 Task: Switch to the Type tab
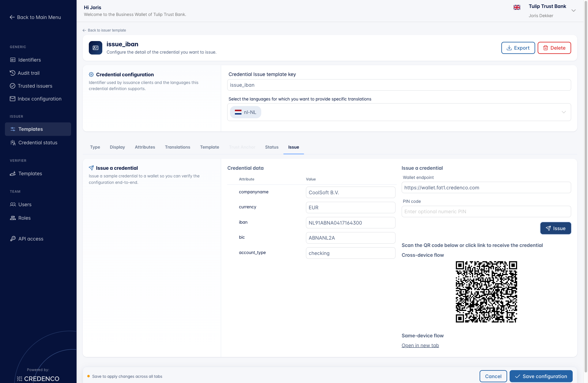click(x=95, y=147)
